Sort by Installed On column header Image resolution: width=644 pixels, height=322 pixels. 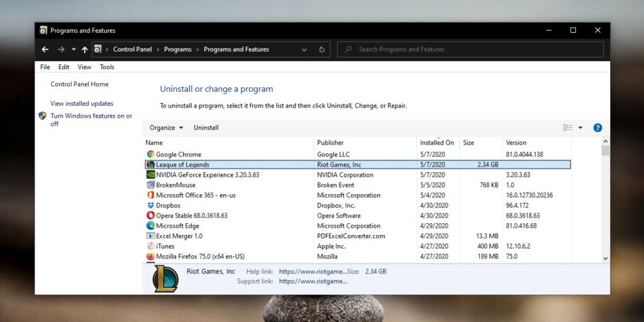[x=438, y=143]
